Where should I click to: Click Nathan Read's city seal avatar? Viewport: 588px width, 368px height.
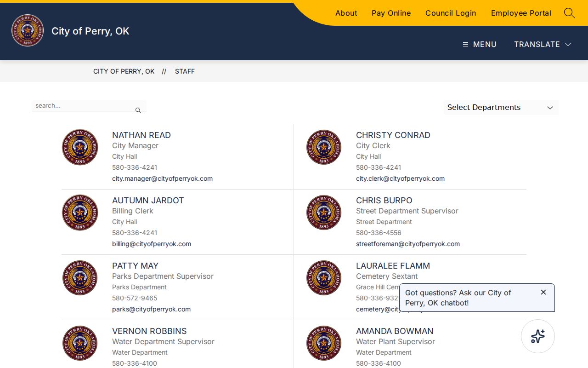pos(80,147)
